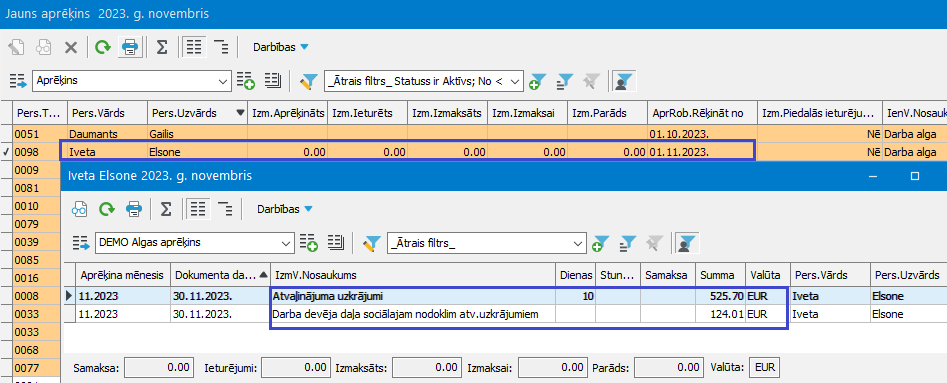Image resolution: width=947 pixels, height=383 pixels.
Task: Refresh the Iveta Elsone window
Action: coord(107,209)
